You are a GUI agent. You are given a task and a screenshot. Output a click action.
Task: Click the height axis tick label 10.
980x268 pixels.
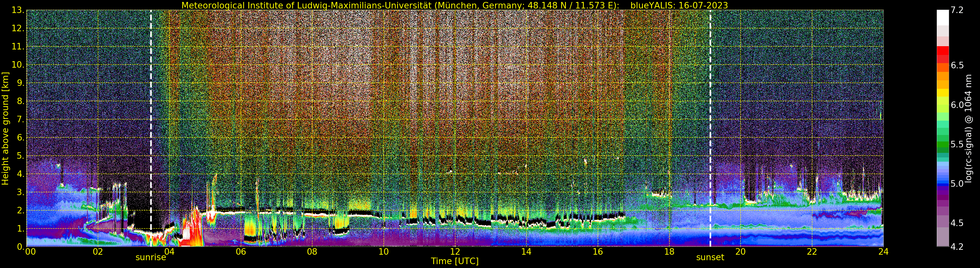coord(18,65)
